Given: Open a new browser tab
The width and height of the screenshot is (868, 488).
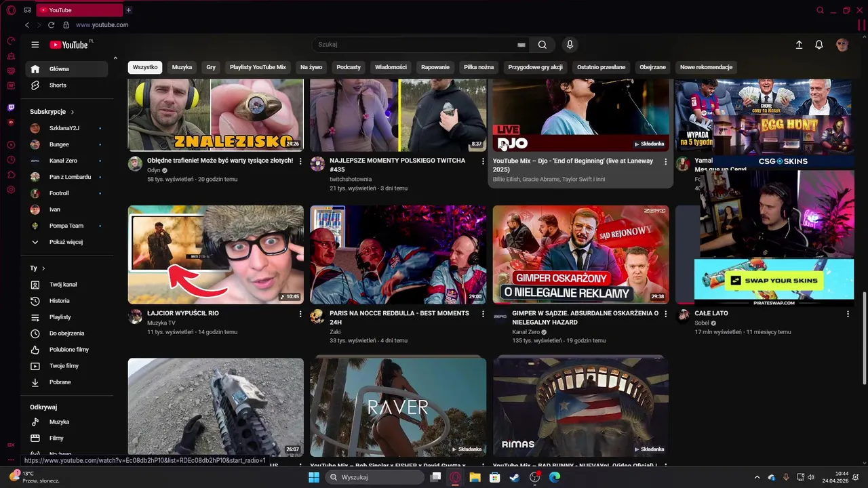Looking at the screenshot, I should tap(128, 10).
